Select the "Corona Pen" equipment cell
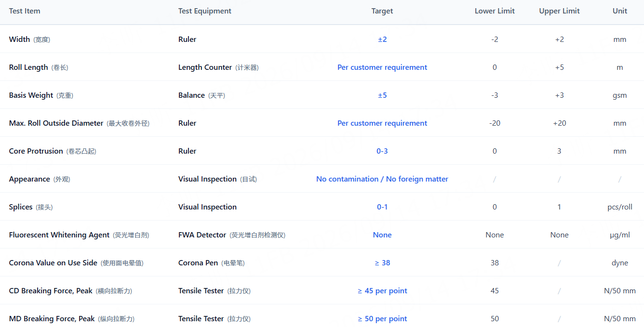The width and height of the screenshot is (644, 327). click(x=212, y=263)
